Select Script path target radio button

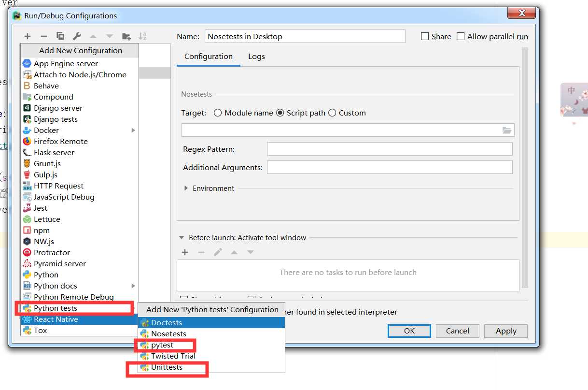pos(280,113)
